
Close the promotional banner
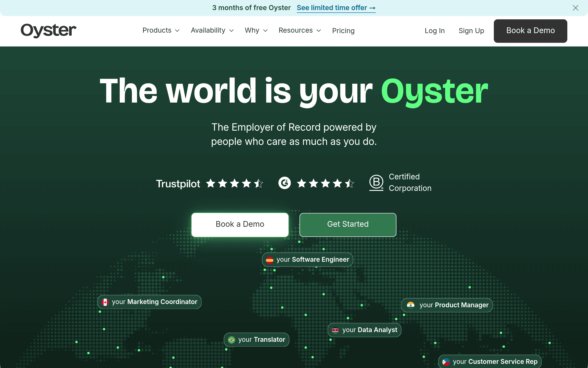tap(575, 8)
